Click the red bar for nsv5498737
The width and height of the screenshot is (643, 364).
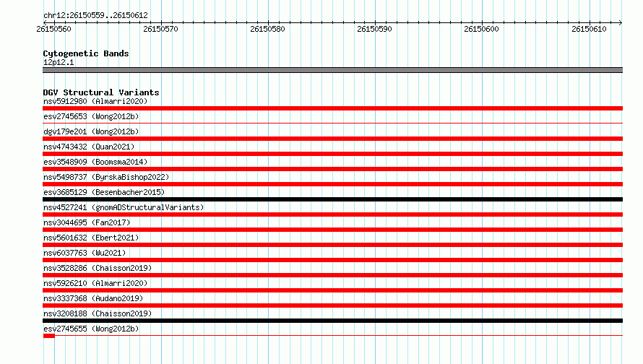coord(332,184)
